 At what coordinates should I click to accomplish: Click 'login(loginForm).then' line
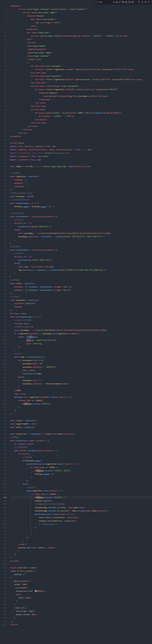coord(44,491)
